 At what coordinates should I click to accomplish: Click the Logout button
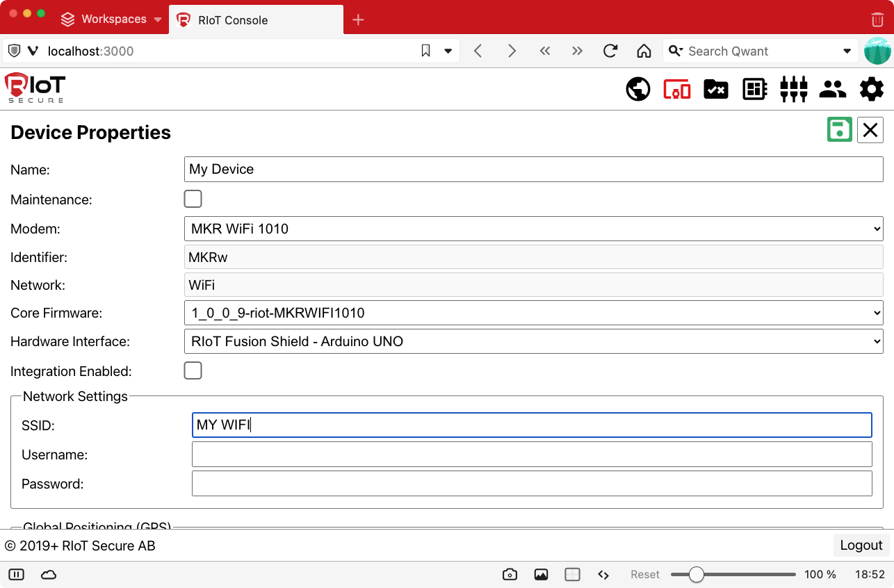coord(861,546)
